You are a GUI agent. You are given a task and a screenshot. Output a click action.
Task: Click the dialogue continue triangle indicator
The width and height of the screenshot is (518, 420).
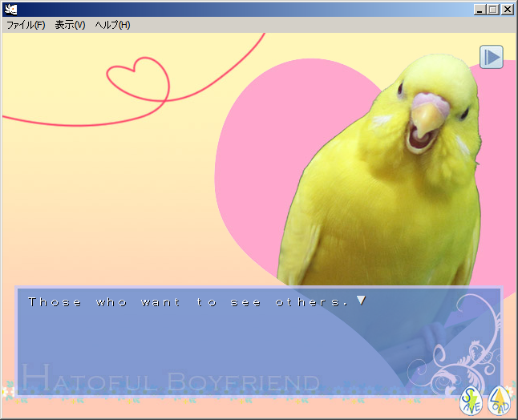(x=361, y=300)
